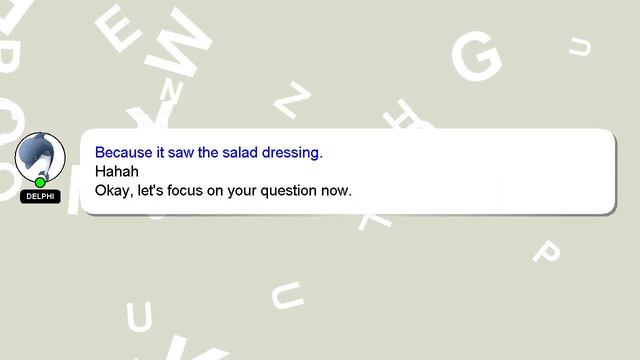Select the black DELPHI name label
Image resolution: width=640 pixels, height=360 pixels.
[x=40, y=196]
